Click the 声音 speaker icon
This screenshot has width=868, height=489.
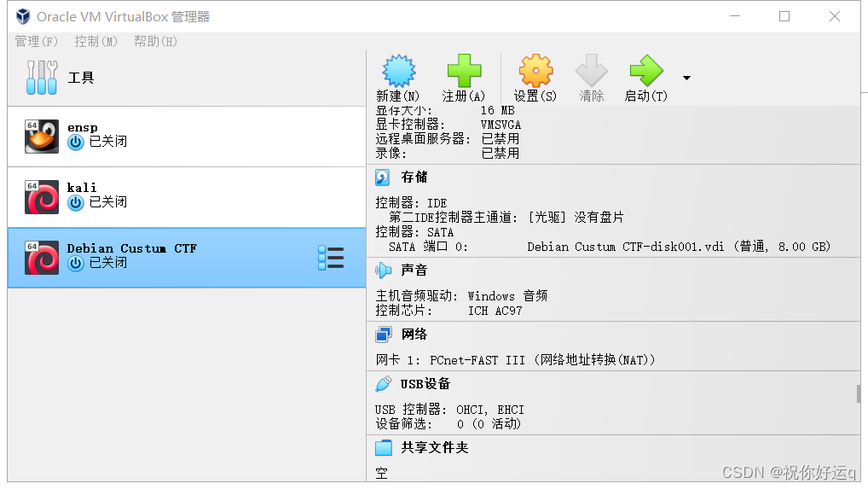tap(383, 271)
